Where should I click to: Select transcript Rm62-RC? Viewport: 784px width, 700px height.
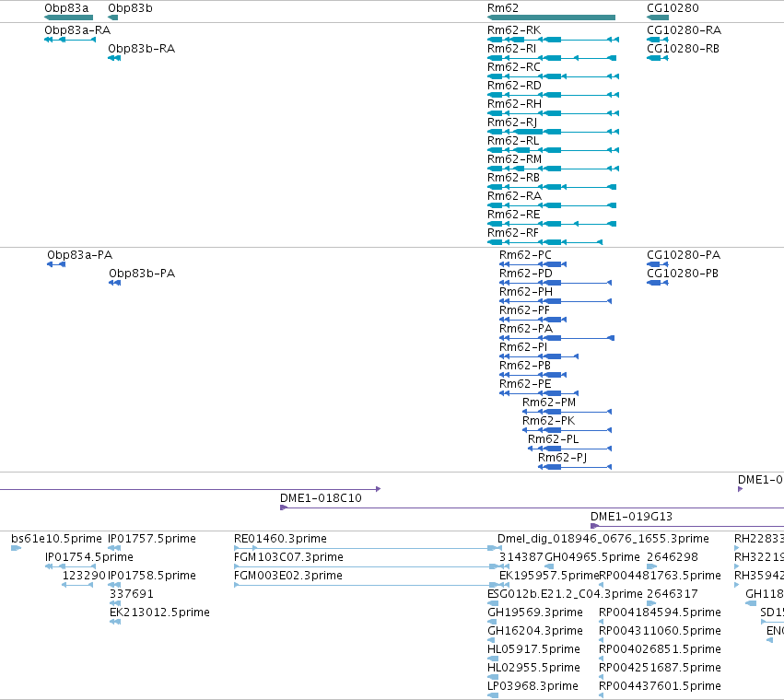(553, 76)
